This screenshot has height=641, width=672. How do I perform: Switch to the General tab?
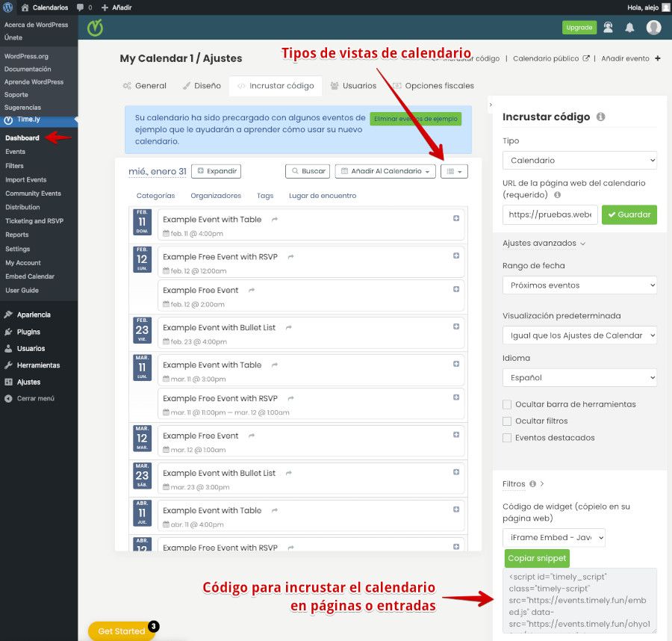click(145, 86)
